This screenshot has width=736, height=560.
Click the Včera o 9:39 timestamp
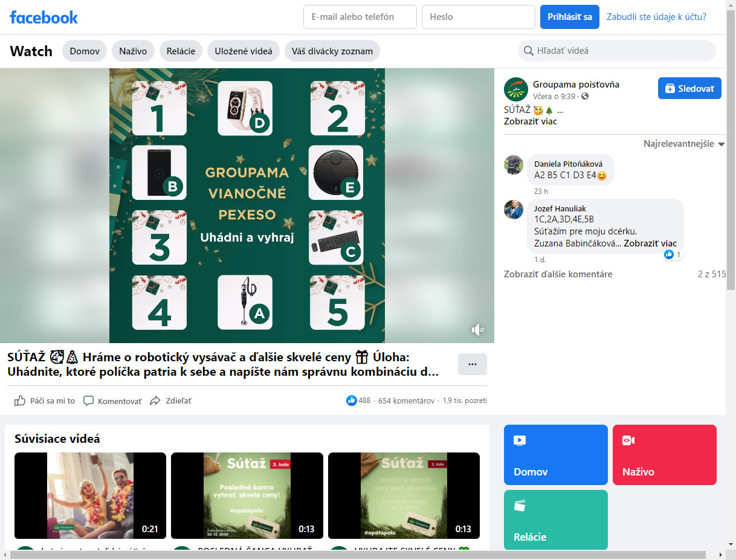(x=555, y=97)
